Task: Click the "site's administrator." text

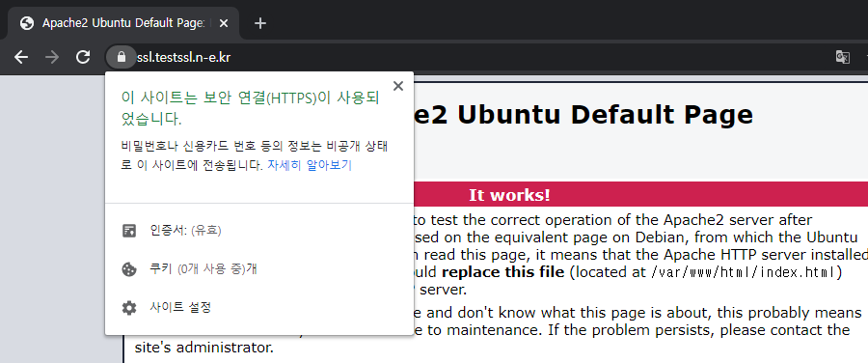Action: point(204,349)
